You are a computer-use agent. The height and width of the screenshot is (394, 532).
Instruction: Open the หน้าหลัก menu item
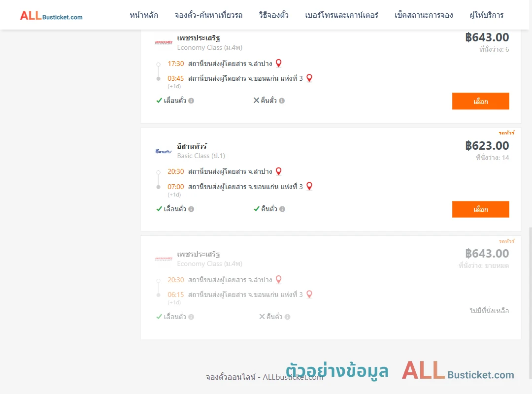coord(144,15)
